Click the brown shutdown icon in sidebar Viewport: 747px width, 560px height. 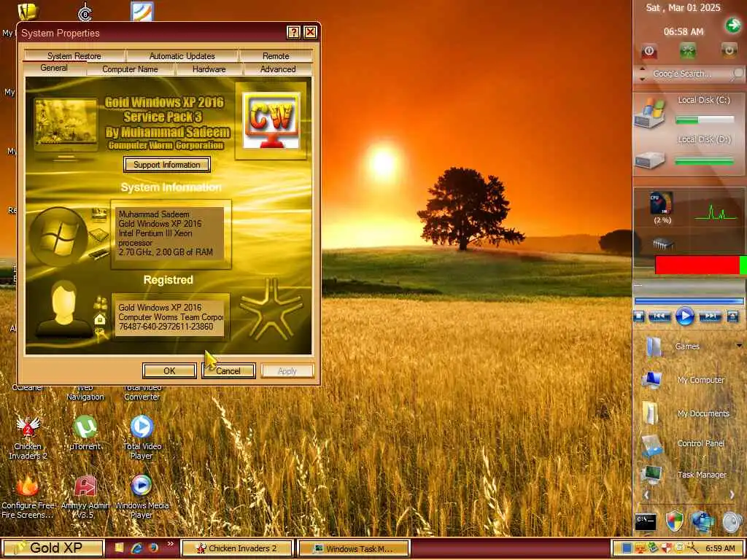[729, 50]
